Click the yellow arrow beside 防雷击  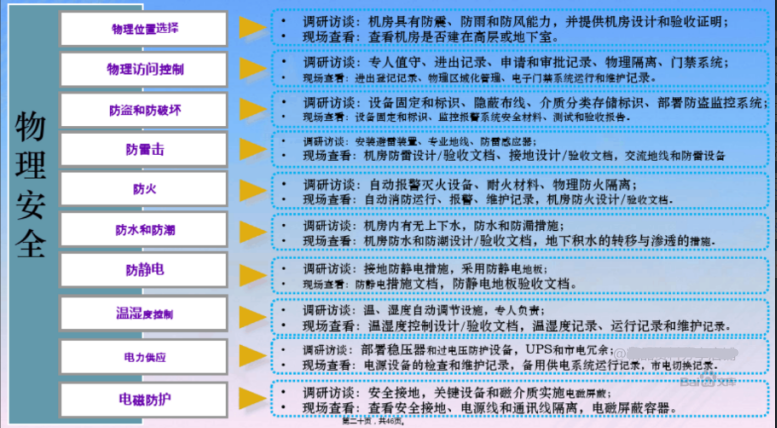253,149
